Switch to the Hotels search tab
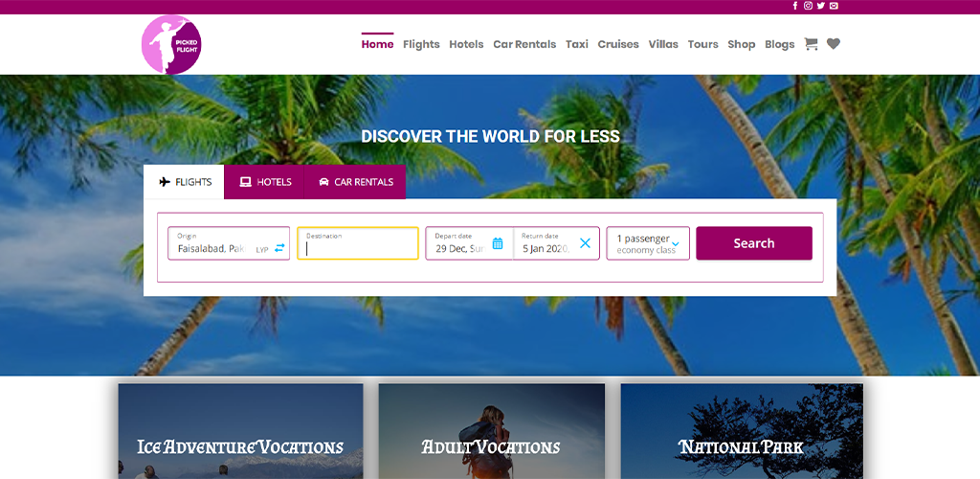The image size is (980, 479). coord(264,182)
